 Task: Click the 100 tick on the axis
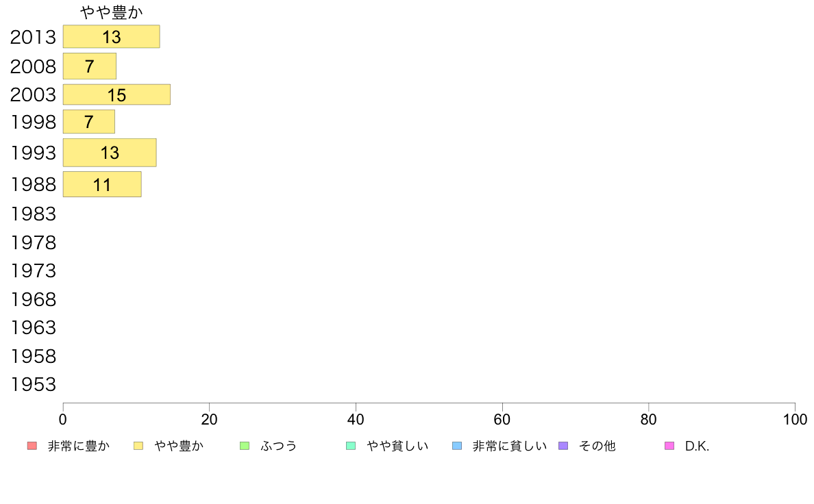pos(795,419)
